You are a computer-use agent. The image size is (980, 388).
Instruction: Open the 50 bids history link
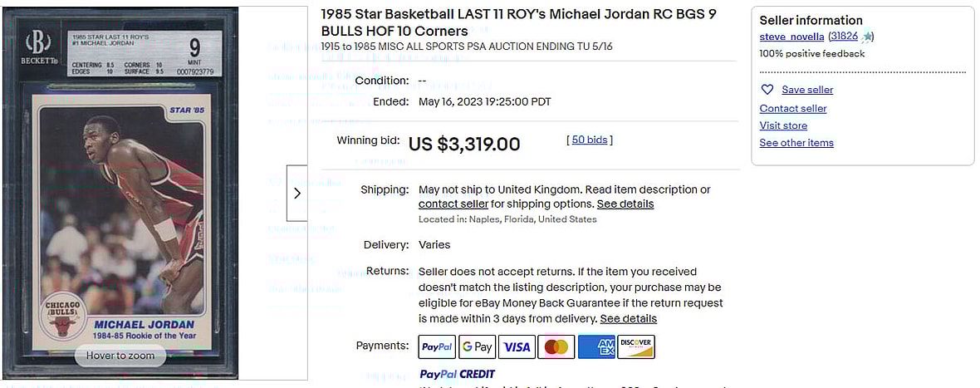tap(590, 140)
